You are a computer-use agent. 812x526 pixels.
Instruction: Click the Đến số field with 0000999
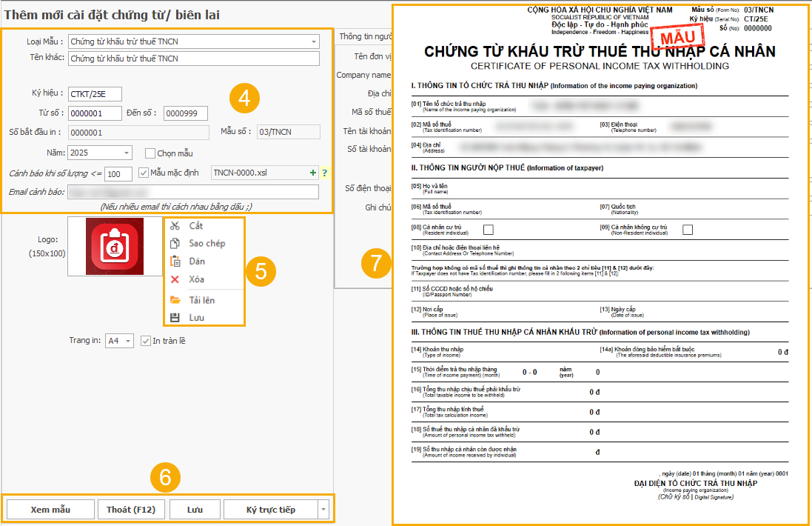[185, 113]
